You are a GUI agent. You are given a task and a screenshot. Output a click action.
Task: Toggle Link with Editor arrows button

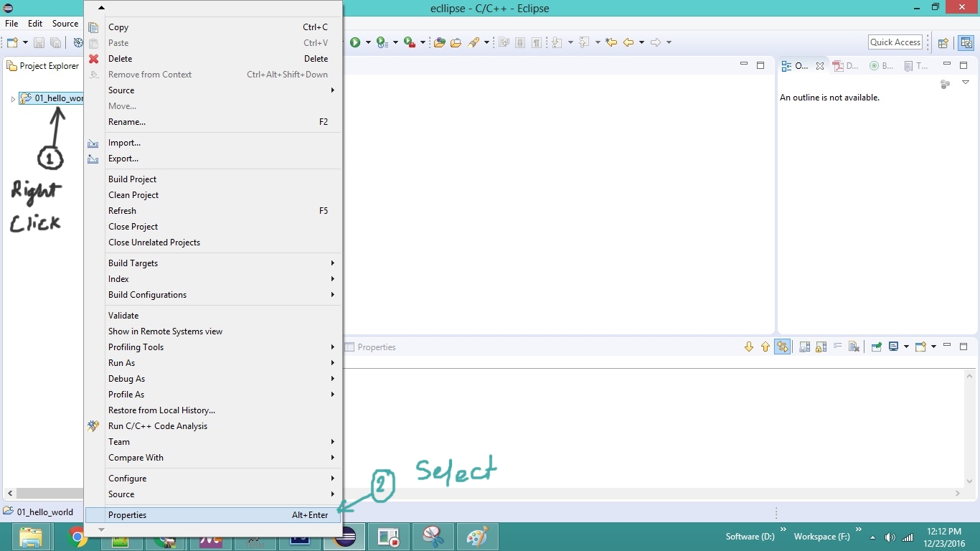pos(782,347)
